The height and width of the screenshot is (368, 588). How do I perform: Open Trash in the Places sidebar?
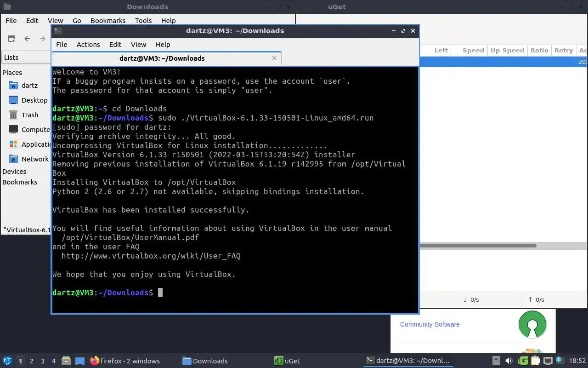pos(30,115)
